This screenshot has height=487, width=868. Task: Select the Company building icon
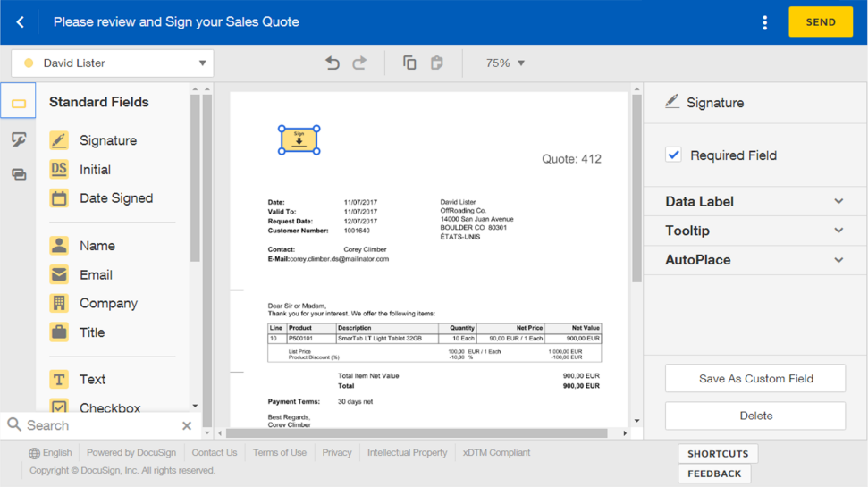59,303
